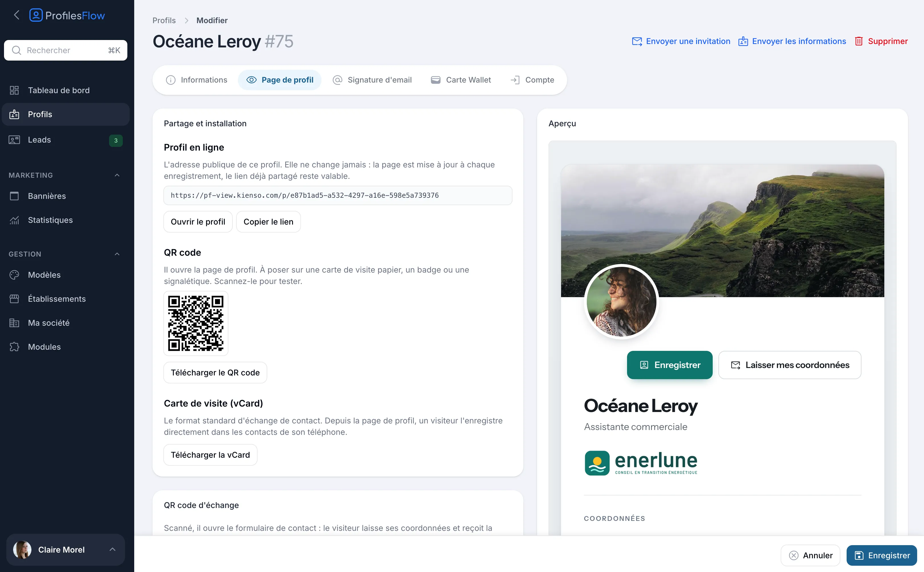Click the back arrow beside ProfilesFlow logo
924x572 pixels.
[17, 15]
